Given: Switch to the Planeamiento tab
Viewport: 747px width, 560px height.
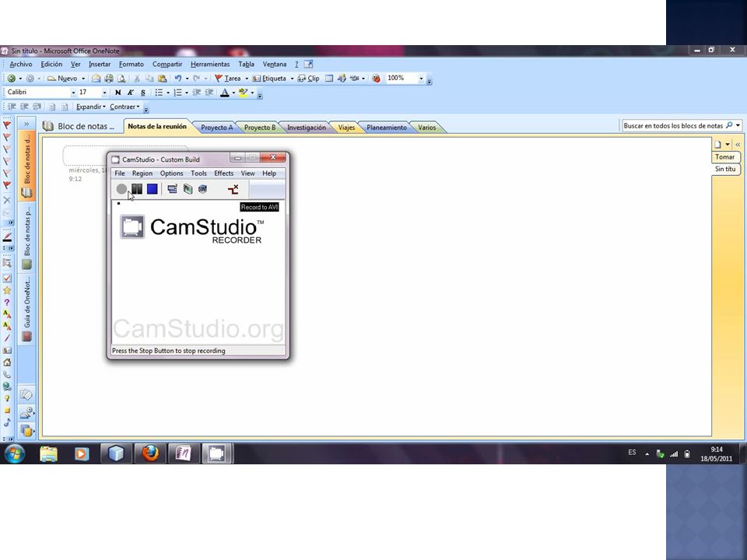Looking at the screenshot, I should (x=387, y=128).
